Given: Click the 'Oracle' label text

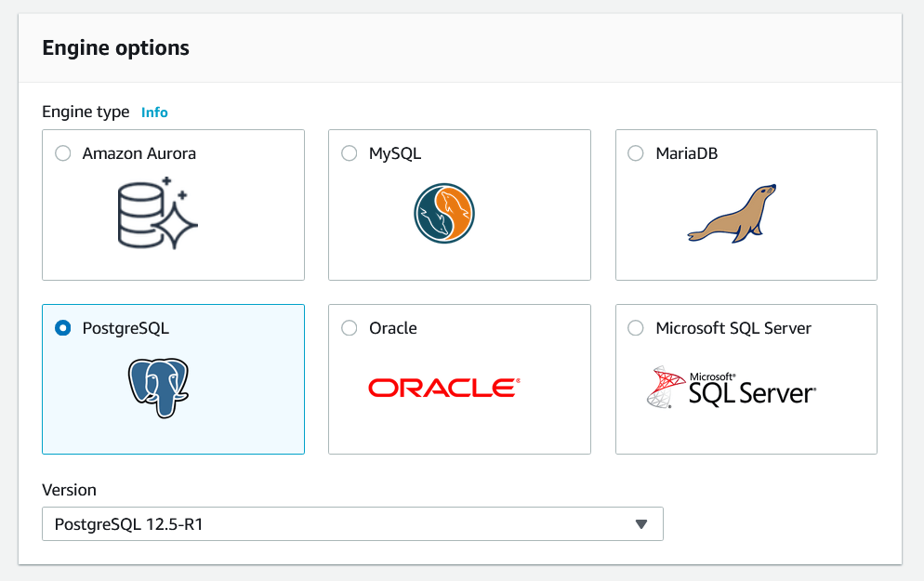Looking at the screenshot, I should coord(393,327).
